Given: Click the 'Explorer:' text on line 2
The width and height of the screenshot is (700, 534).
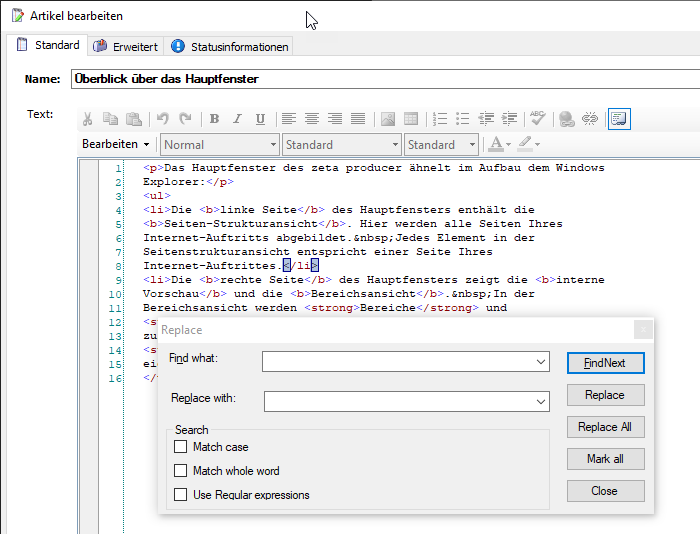Looking at the screenshot, I should tap(174, 182).
